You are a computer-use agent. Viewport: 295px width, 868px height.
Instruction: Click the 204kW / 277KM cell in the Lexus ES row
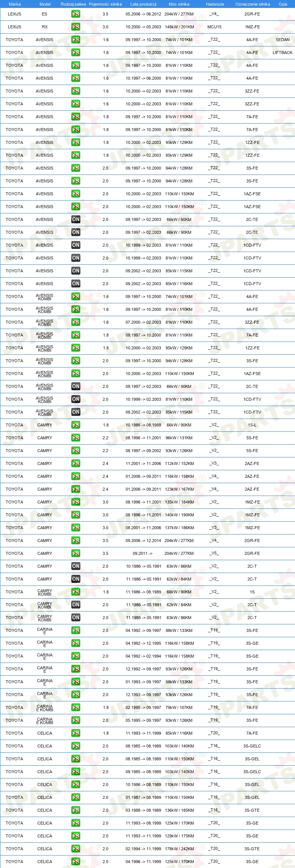click(179, 14)
